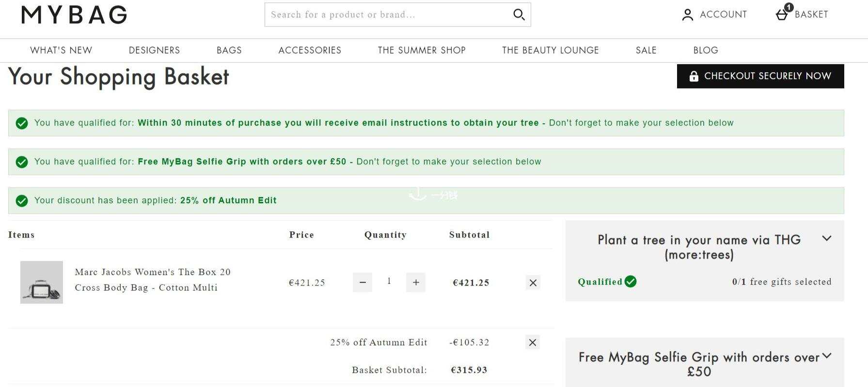Decrease bag quantity with minus button
Screen dimensions: 868x387
(x=363, y=282)
